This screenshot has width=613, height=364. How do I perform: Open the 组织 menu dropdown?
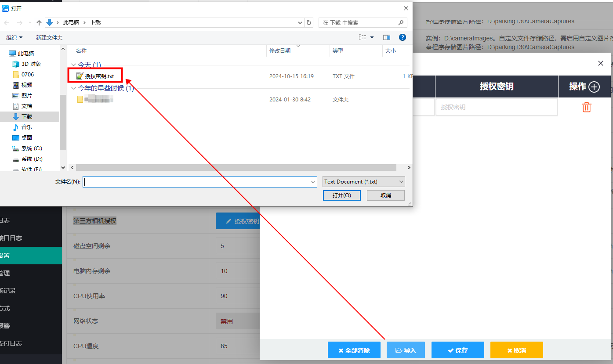(x=15, y=38)
